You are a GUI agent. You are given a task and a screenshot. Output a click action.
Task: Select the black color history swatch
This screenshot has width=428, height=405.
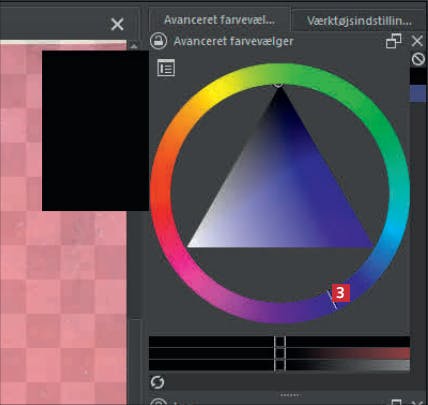tap(418, 76)
